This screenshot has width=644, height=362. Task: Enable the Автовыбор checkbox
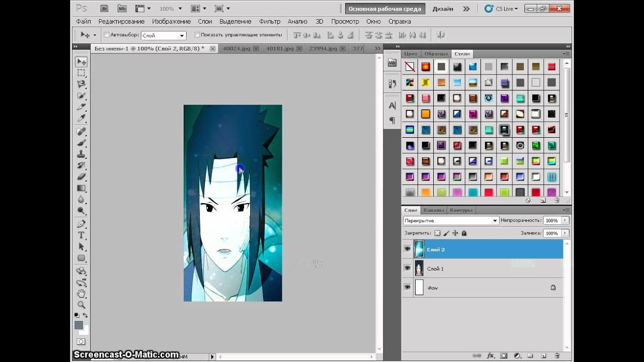pos(106,35)
